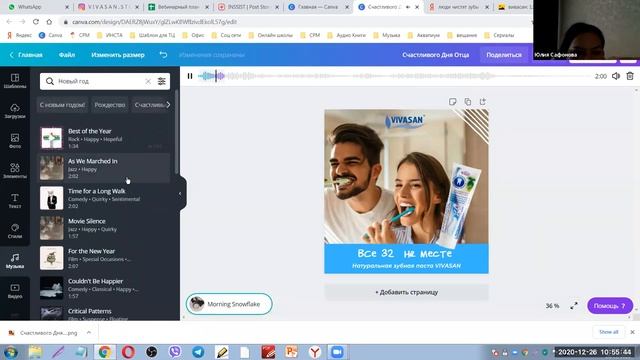Image resolution: width=640 pixels, height=360 pixels.
Task: Click Show all downloads link
Action: (x=609, y=332)
